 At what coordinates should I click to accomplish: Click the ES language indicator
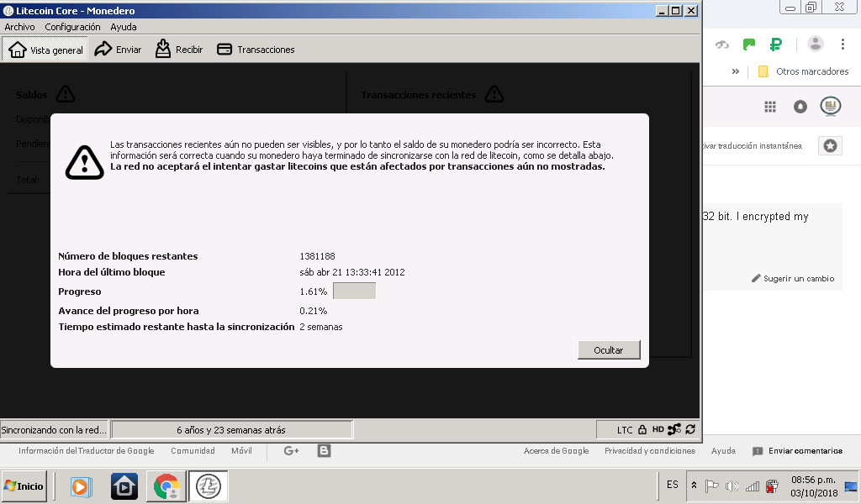coord(673,485)
